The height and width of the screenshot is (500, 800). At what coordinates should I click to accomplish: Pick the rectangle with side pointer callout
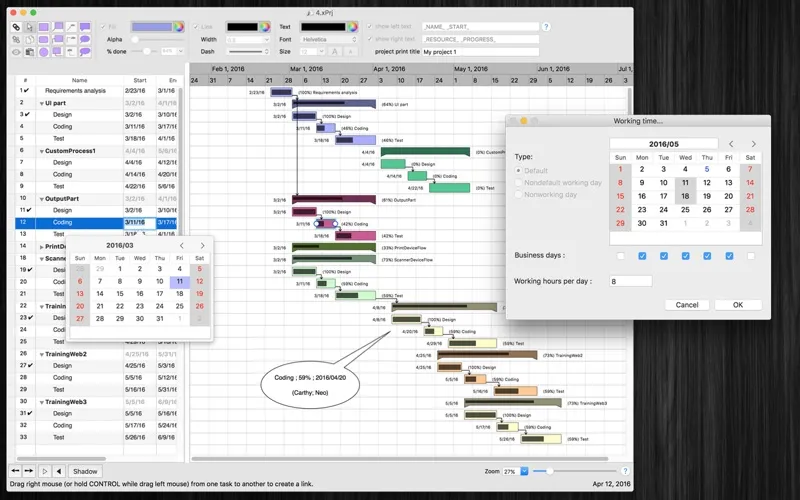point(58,39)
